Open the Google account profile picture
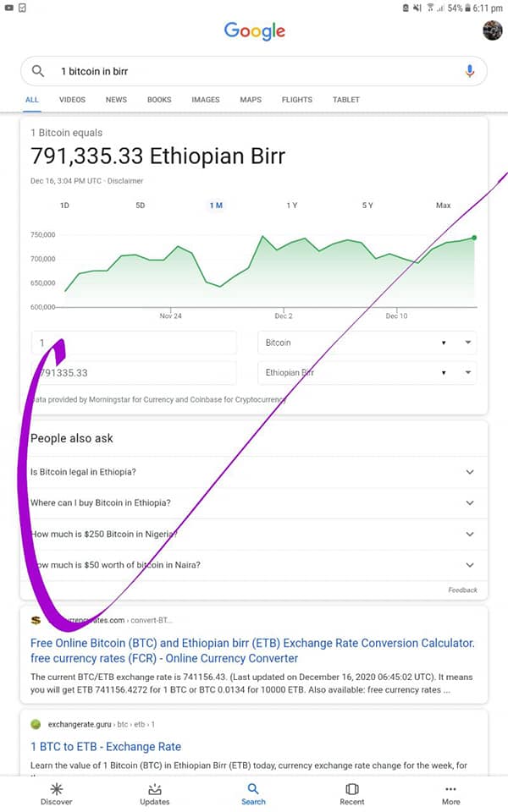The image size is (508, 812). click(x=492, y=30)
